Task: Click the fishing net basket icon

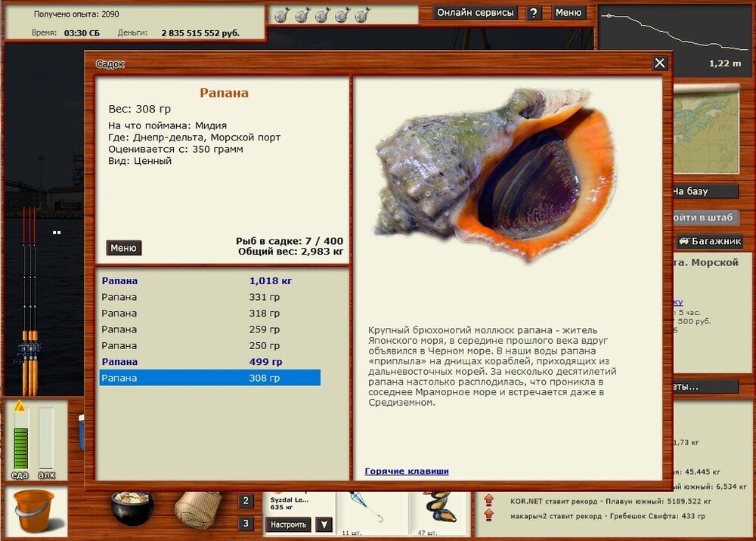Action: pyautogui.click(x=198, y=509)
